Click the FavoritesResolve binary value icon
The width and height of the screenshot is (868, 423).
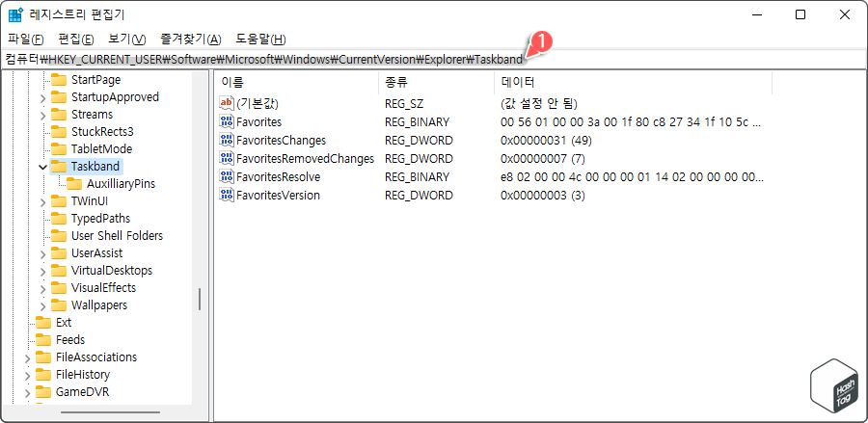(227, 177)
